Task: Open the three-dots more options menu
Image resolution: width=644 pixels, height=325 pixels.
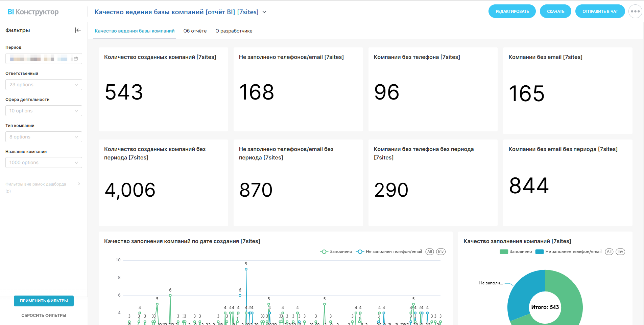Action: (x=635, y=12)
